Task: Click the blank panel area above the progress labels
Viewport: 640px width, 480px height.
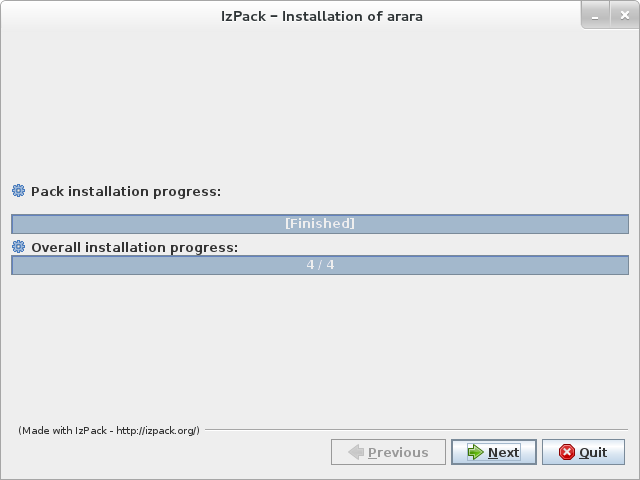Action: 320,100
